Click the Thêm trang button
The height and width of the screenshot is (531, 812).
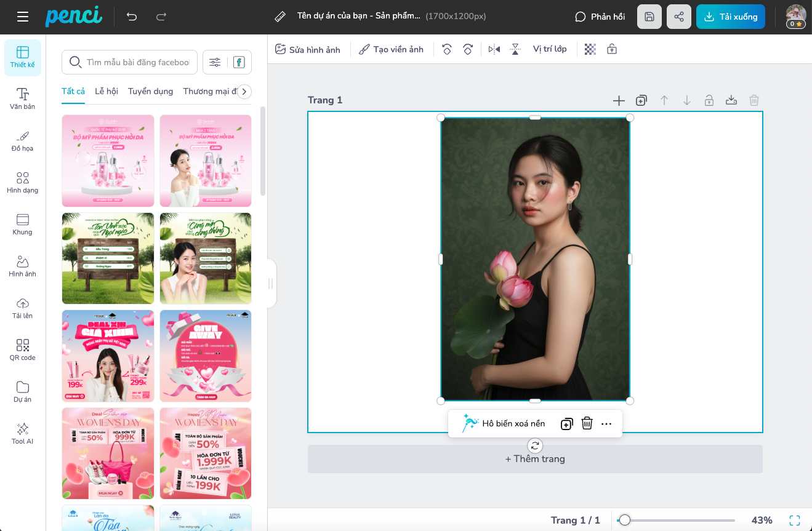coord(534,459)
